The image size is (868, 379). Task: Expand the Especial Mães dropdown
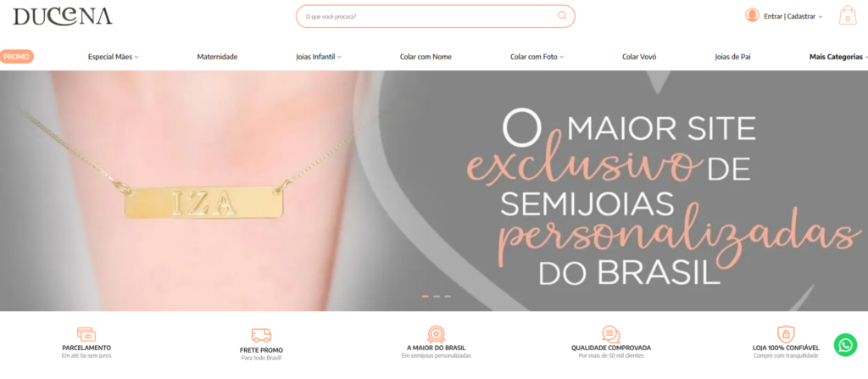(x=114, y=57)
